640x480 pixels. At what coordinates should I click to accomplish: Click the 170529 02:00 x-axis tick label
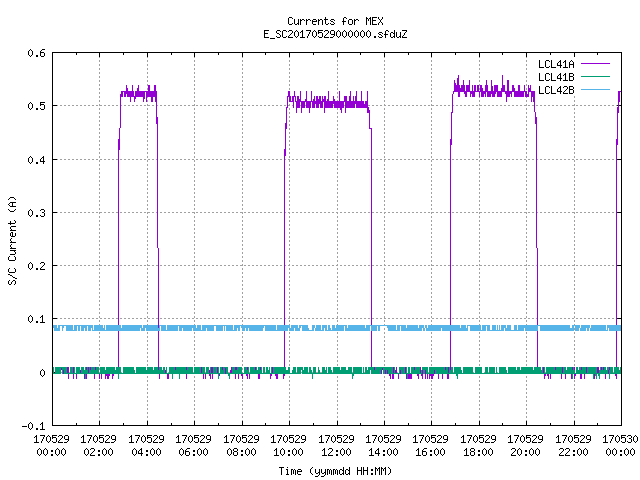pos(98,445)
